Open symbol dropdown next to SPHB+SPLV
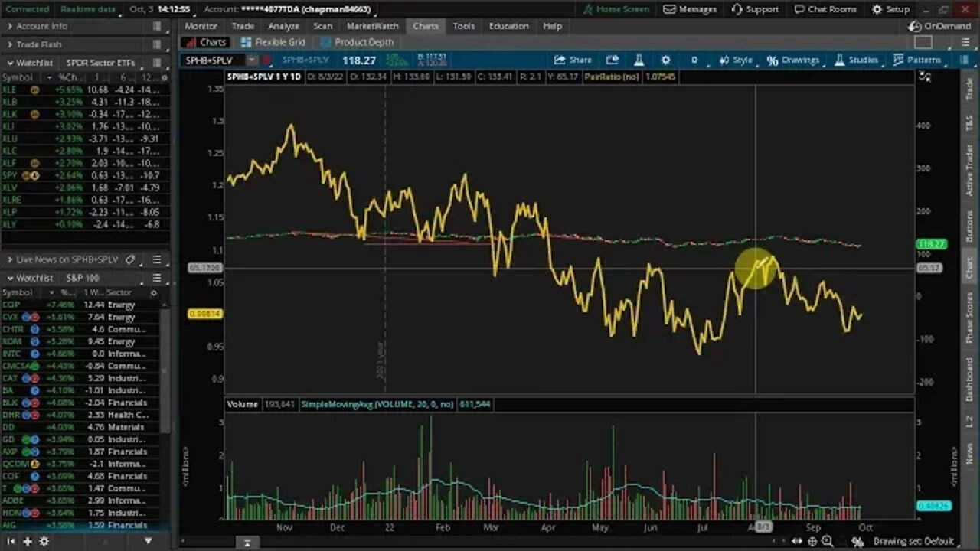Image resolution: width=980 pixels, height=551 pixels. click(250, 60)
